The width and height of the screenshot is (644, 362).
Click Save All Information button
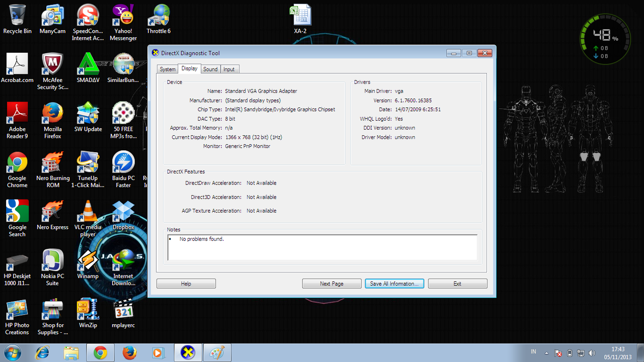click(x=394, y=284)
